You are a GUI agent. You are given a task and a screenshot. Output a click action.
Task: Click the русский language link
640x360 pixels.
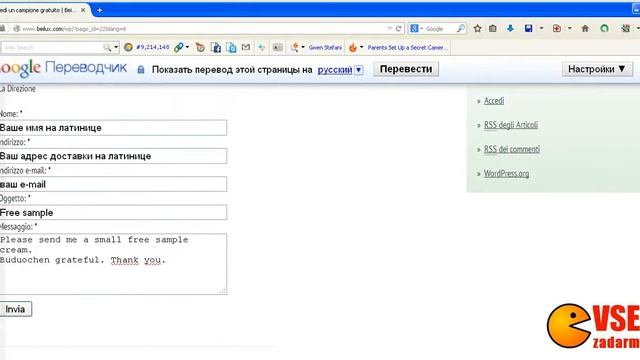[335, 70]
